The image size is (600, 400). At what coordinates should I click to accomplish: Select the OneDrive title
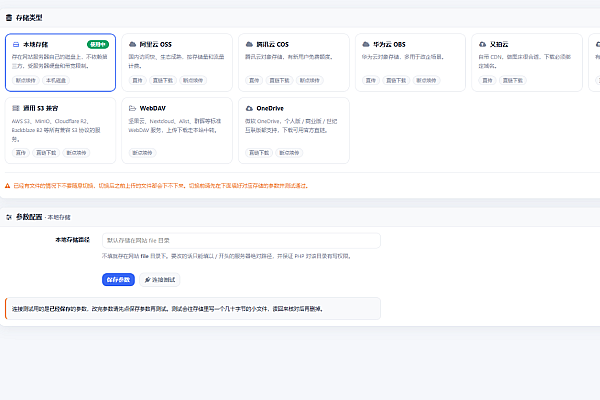(270, 108)
